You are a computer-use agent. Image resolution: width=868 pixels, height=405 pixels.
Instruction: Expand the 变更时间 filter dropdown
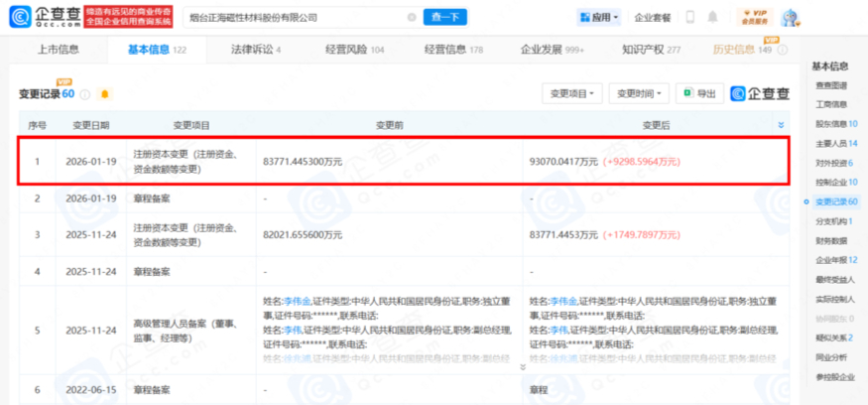[637, 93]
